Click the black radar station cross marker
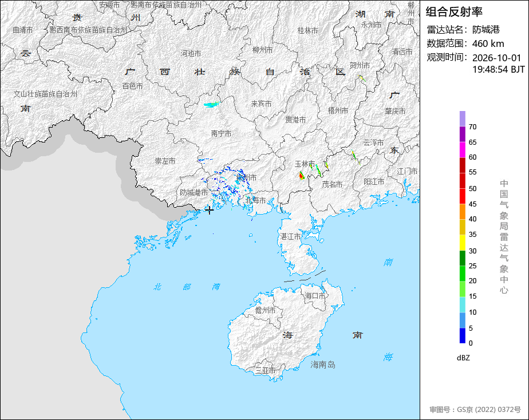Viewport: 529px width, 420px height. 209,210
